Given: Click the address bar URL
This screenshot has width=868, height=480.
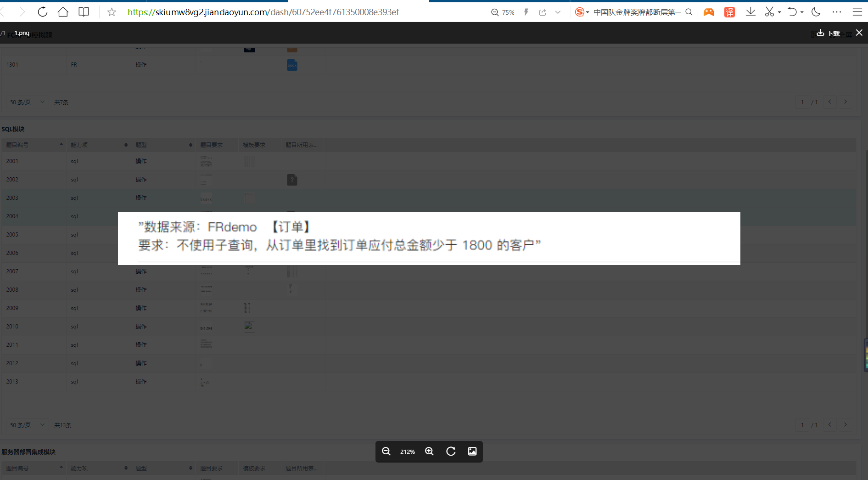Looking at the screenshot, I should pos(263,12).
